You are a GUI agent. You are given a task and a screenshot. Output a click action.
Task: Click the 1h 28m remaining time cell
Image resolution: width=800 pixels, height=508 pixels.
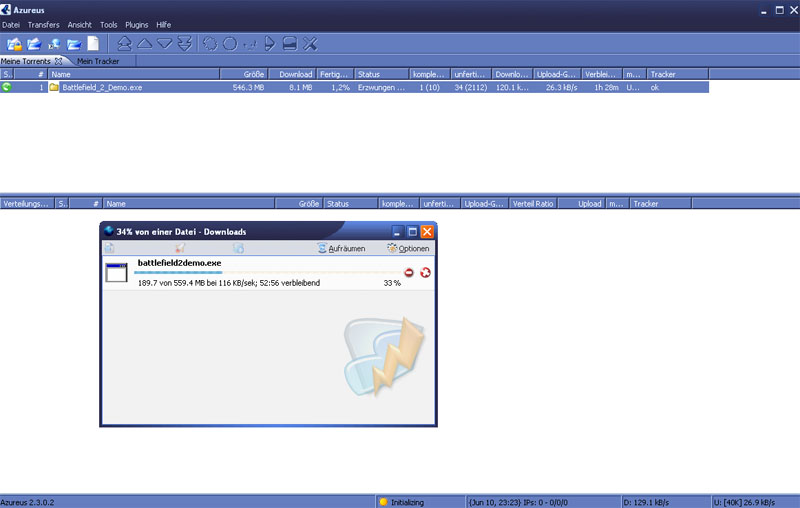pyautogui.click(x=606, y=87)
